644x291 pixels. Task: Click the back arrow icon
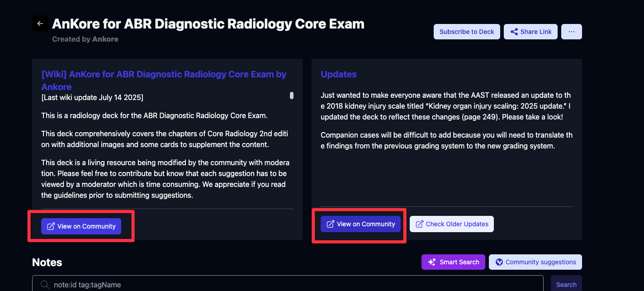(x=40, y=24)
